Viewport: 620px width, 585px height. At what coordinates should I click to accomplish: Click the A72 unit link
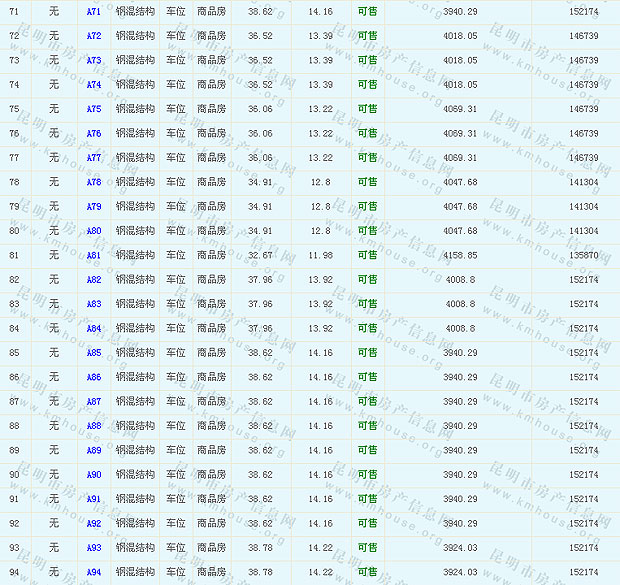93,36
